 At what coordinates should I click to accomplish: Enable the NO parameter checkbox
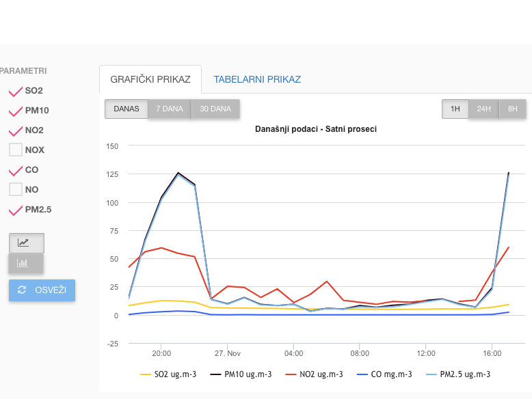(x=15, y=190)
